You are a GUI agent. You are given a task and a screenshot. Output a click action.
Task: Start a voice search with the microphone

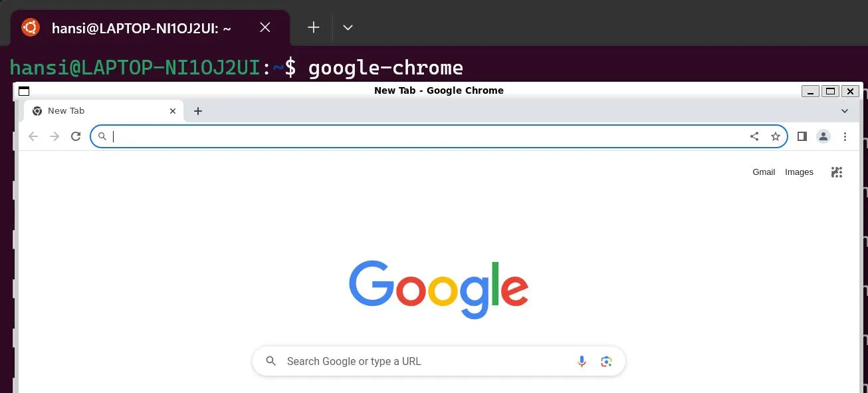click(x=582, y=361)
